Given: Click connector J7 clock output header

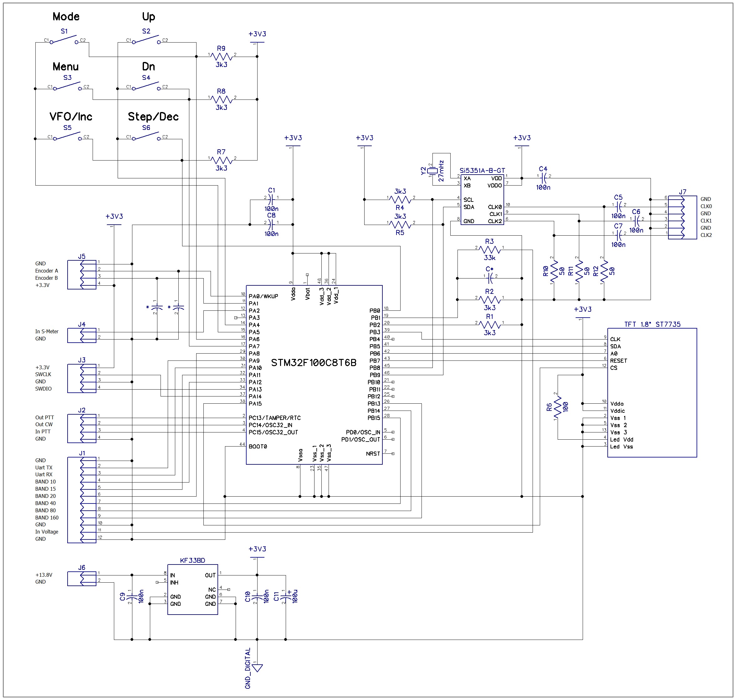Looking at the screenshot, I should tap(682, 217).
